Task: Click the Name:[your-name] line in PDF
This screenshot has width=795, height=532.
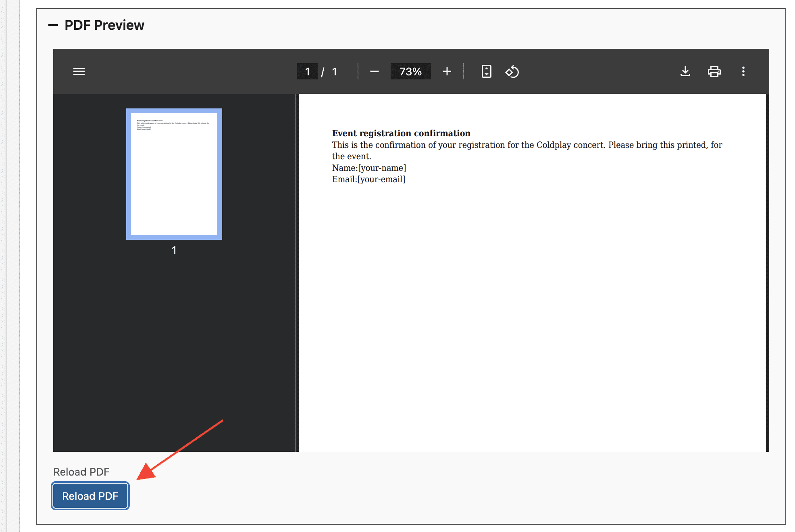Action: pos(369,168)
